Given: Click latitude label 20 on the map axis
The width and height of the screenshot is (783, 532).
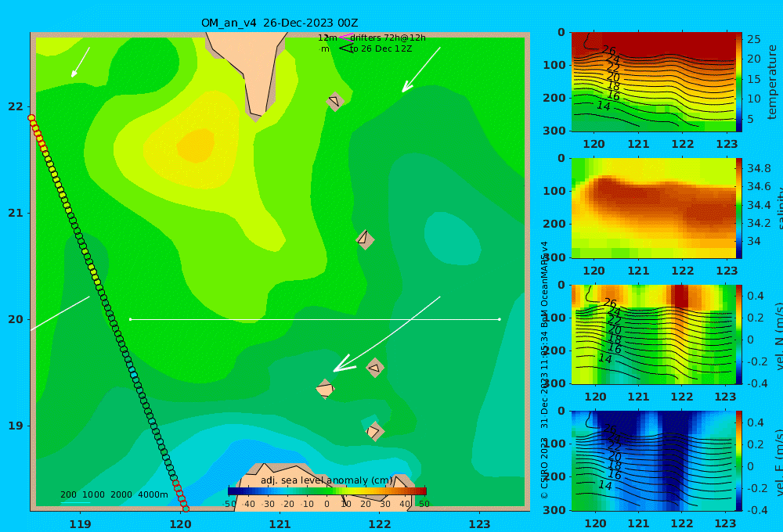Looking at the screenshot, I should (16, 319).
